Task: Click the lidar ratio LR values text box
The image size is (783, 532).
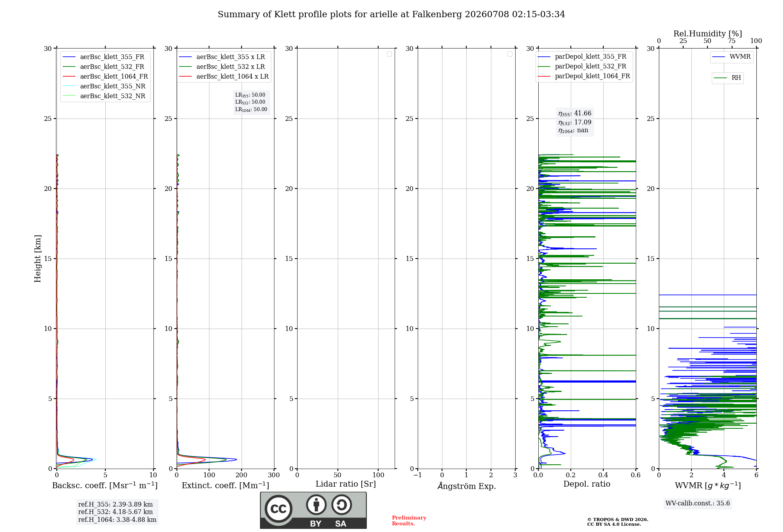Action: (251, 102)
